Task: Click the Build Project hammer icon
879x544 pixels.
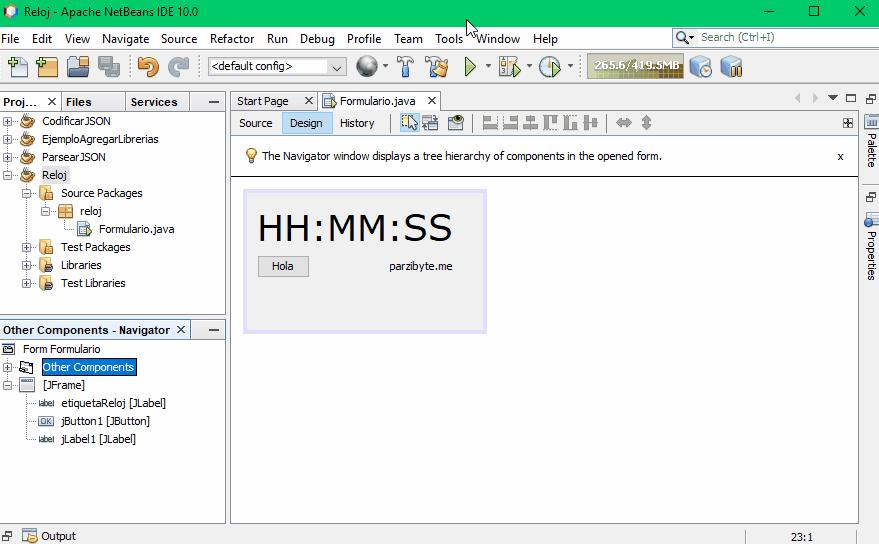Action: point(405,66)
